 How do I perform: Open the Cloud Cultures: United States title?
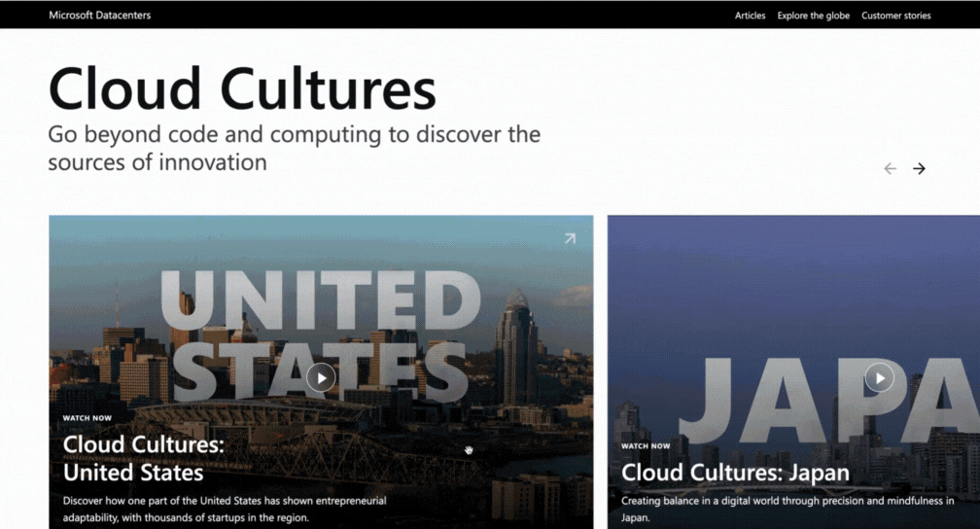tap(144, 458)
